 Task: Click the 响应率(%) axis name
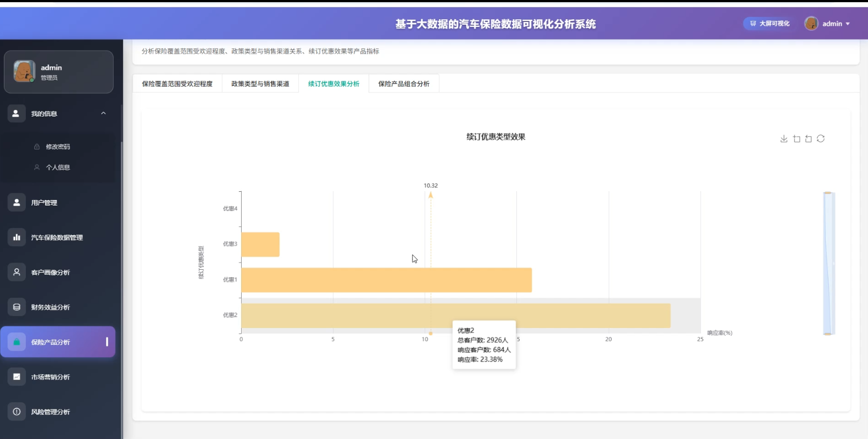(720, 333)
